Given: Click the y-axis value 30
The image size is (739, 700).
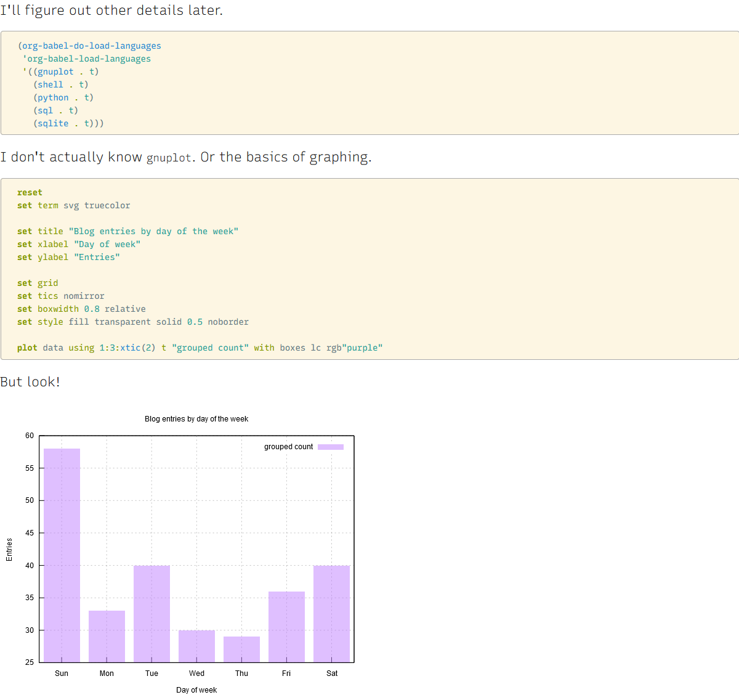Looking at the screenshot, I should pos(30,630).
